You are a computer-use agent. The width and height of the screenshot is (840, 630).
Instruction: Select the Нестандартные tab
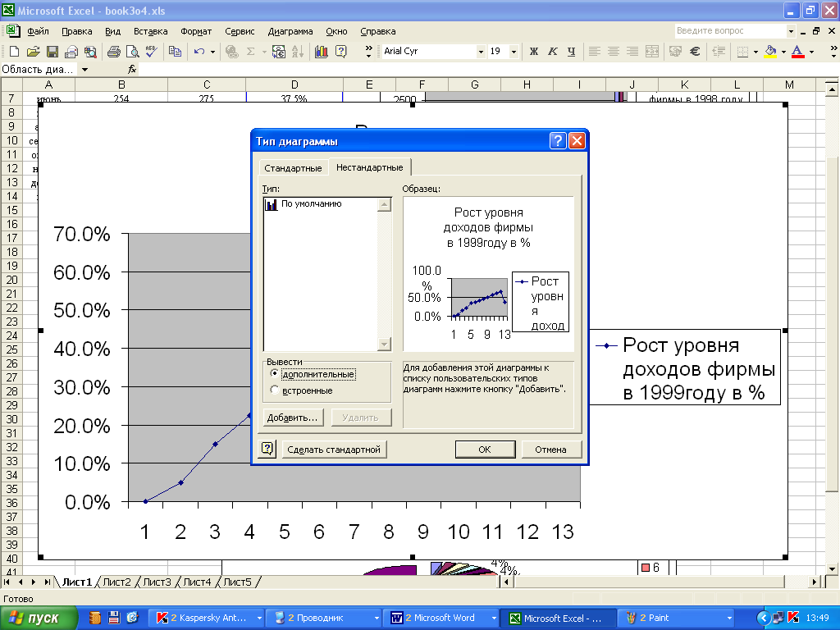(370, 167)
